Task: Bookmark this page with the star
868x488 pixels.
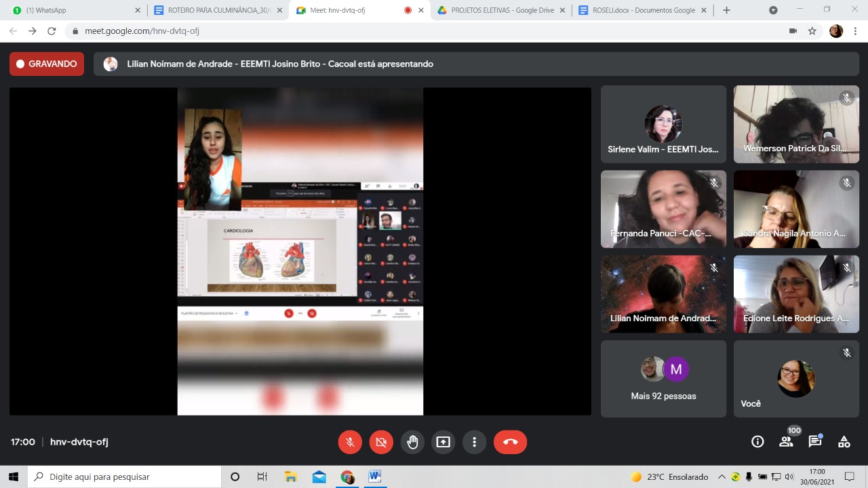Action: [x=812, y=31]
